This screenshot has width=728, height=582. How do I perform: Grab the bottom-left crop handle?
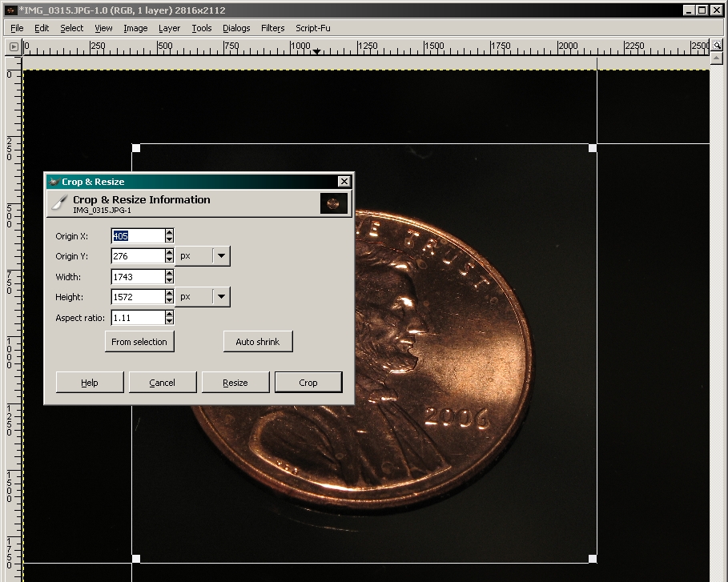pyautogui.click(x=136, y=558)
